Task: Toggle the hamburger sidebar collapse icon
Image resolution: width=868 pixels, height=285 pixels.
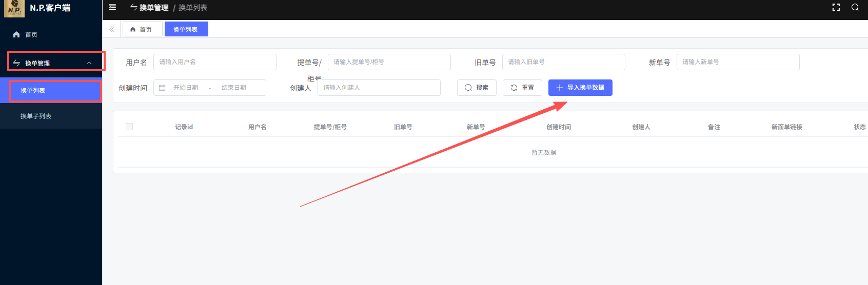Action: (x=112, y=7)
